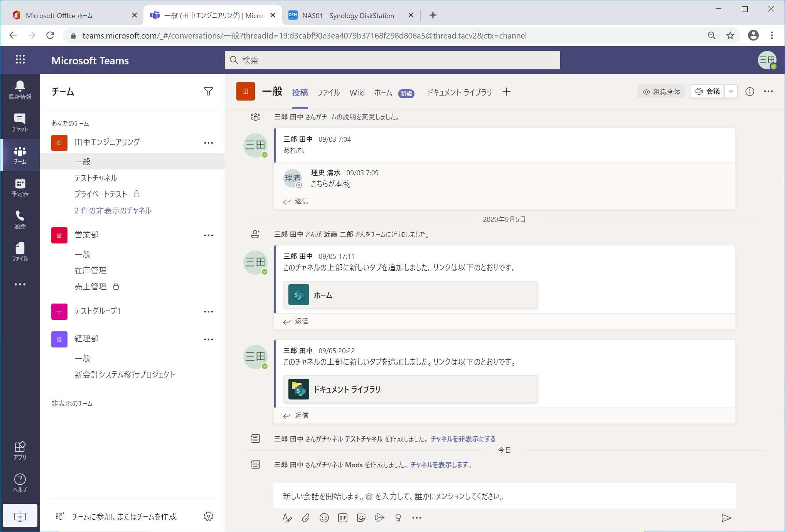Open the sticker picker
The height and width of the screenshot is (532, 785).
point(361,518)
